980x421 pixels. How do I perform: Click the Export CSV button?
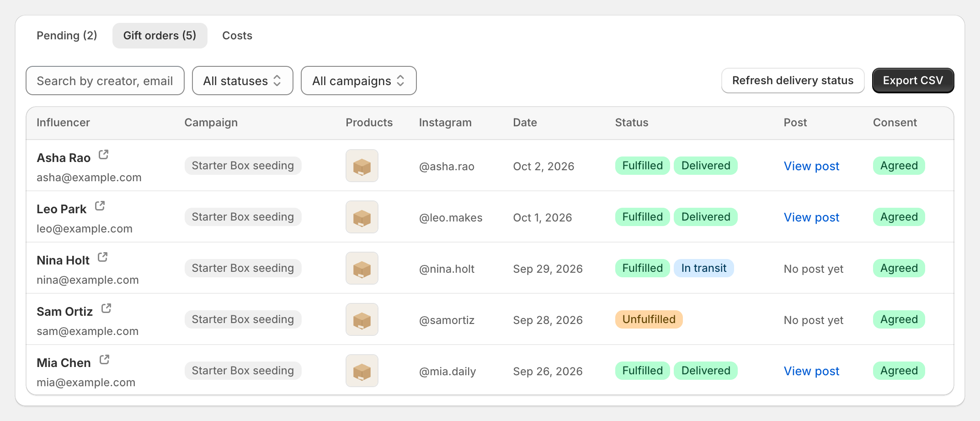913,81
